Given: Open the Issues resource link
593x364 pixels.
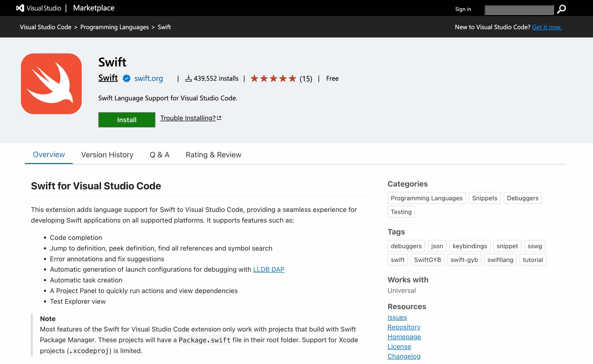Looking at the screenshot, I should click(397, 317).
